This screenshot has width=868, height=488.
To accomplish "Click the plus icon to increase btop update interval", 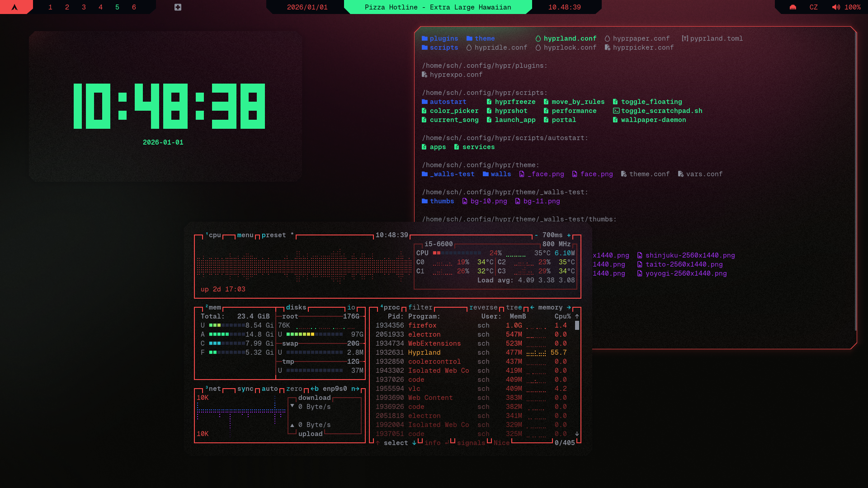I will pyautogui.click(x=569, y=235).
